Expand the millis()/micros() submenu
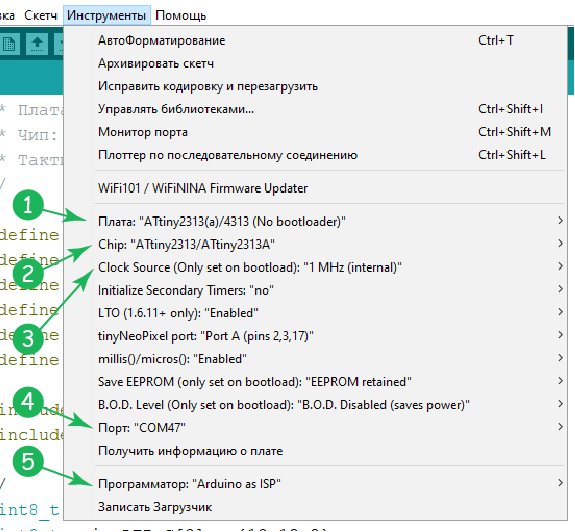The width and height of the screenshot is (575, 532). [x=315, y=359]
